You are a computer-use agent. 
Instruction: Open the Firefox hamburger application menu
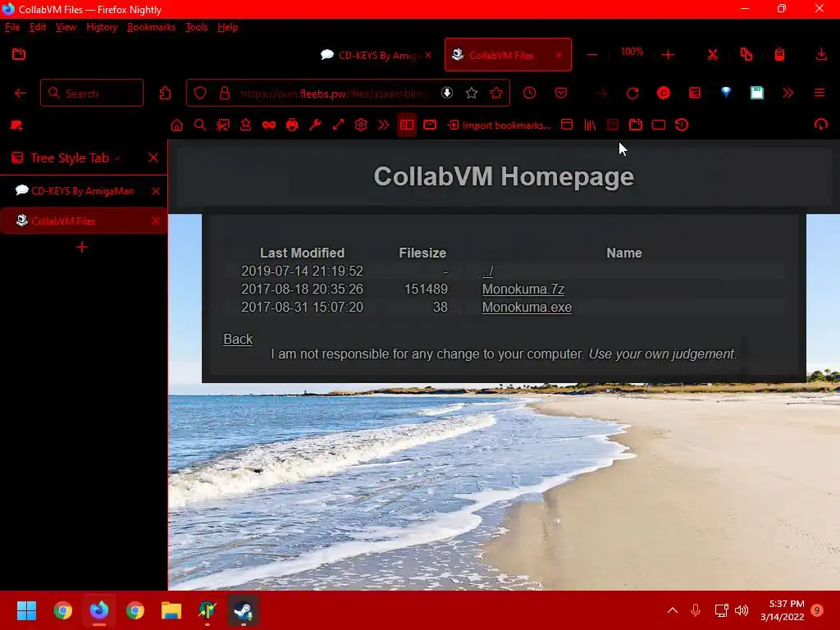pyautogui.click(x=819, y=93)
